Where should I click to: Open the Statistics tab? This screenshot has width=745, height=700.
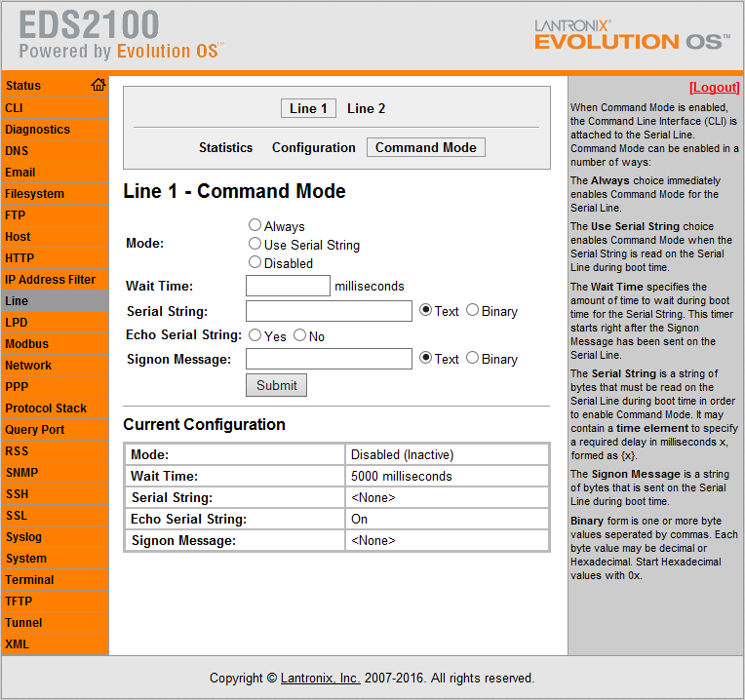coord(225,147)
